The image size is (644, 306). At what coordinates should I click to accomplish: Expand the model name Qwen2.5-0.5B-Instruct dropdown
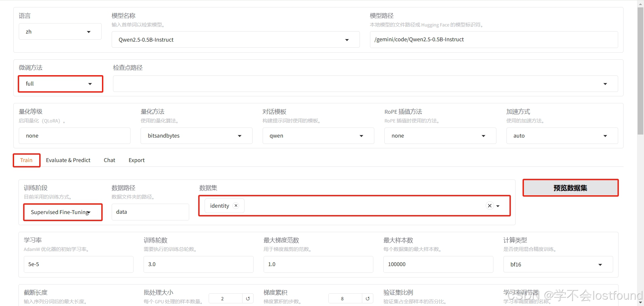coord(235,40)
